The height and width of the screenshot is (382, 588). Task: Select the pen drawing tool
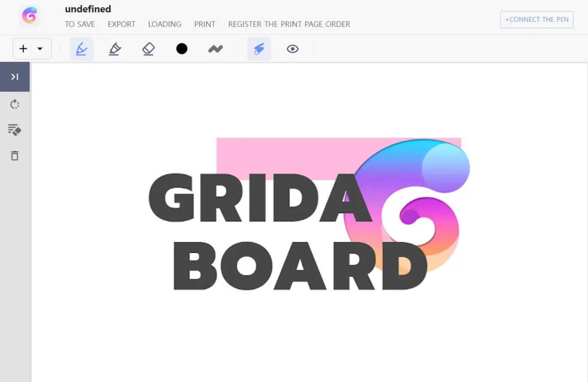point(82,49)
